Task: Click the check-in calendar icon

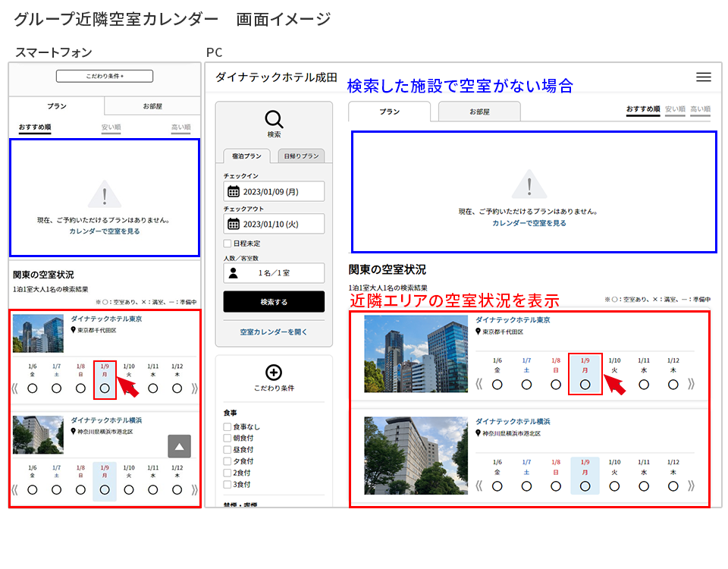Action: (x=234, y=191)
